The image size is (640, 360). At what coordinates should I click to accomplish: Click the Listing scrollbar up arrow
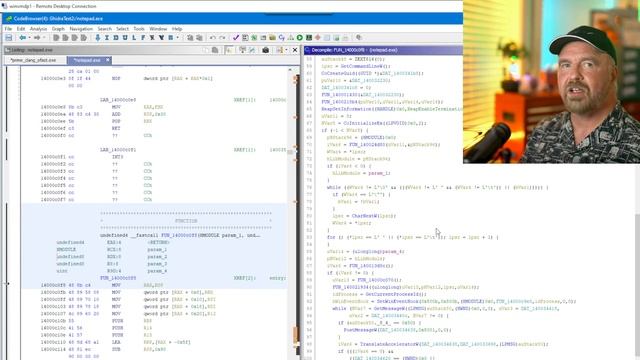tap(290, 70)
